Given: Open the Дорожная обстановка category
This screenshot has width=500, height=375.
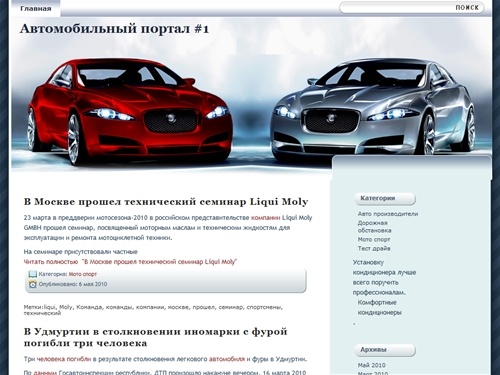Looking at the screenshot, I should pos(374,226).
